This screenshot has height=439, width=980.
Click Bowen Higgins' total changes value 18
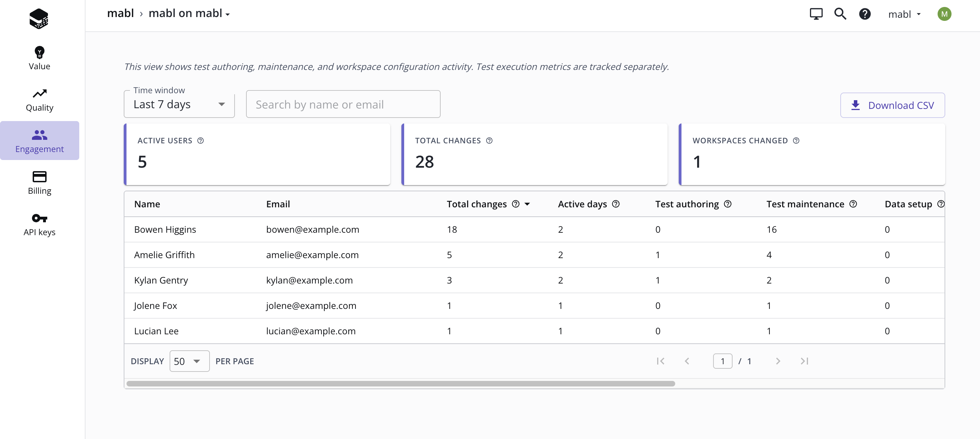(x=451, y=230)
